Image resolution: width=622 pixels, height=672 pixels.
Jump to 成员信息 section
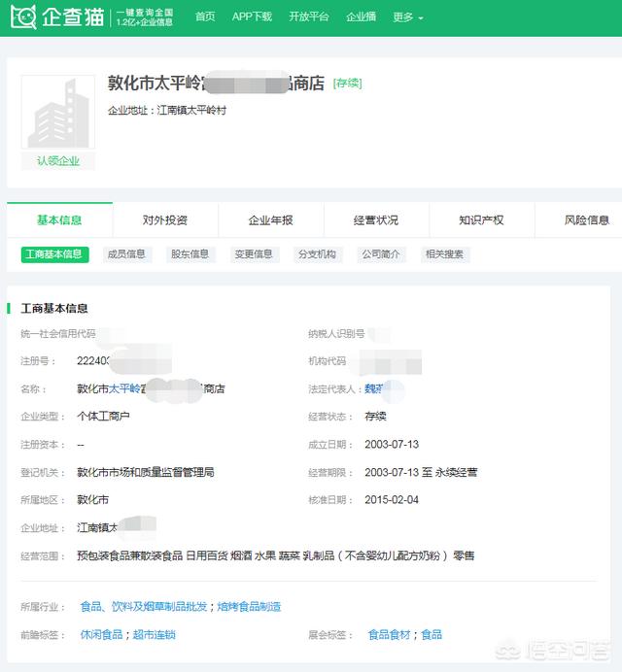[x=126, y=254]
